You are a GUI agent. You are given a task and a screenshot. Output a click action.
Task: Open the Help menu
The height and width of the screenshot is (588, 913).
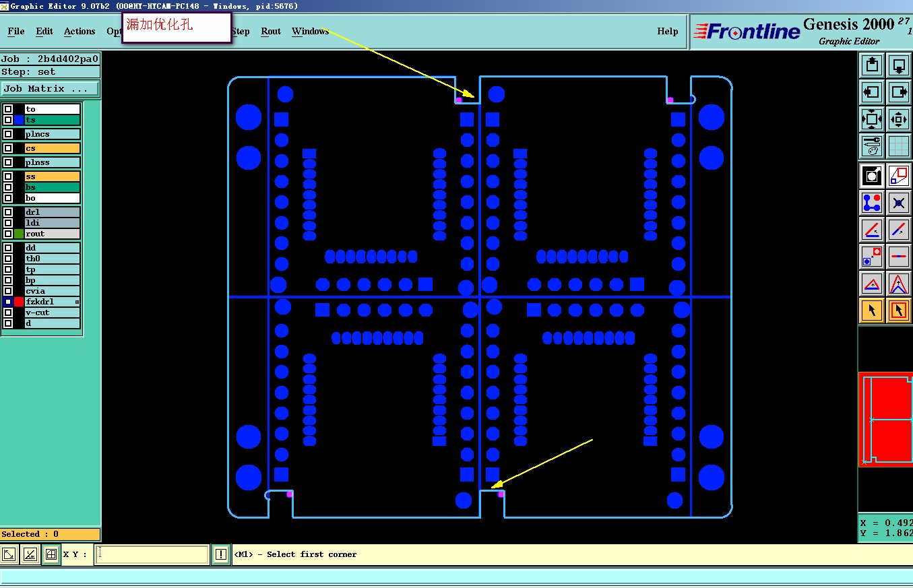(668, 32)
